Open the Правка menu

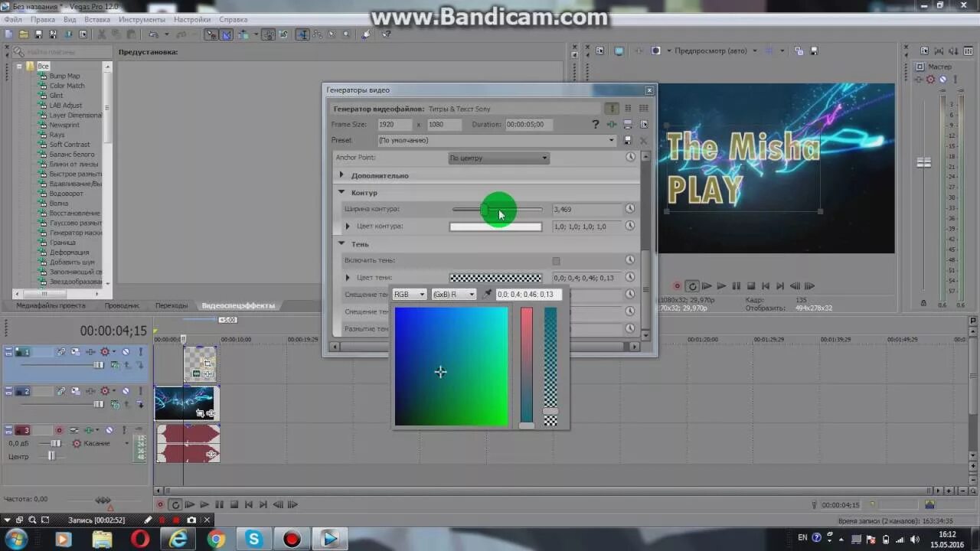[42, 19]
